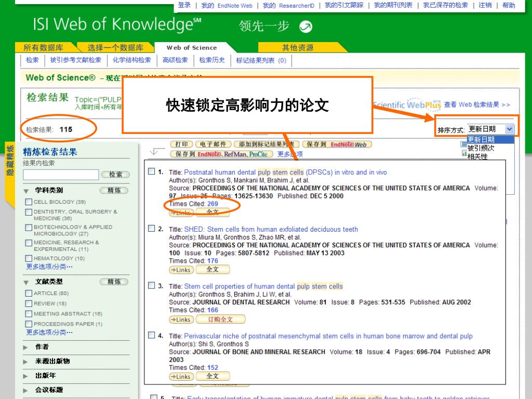Expand the 出版年 section
The width and height of the screenshot is (532, 399).
tap(25, 376)
